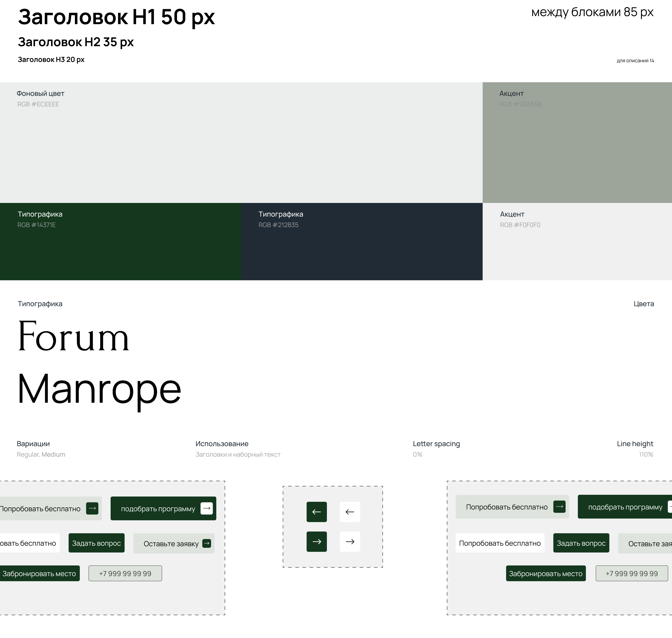
Task: Click the dark green right arrow button
Action: coord(316,541)
